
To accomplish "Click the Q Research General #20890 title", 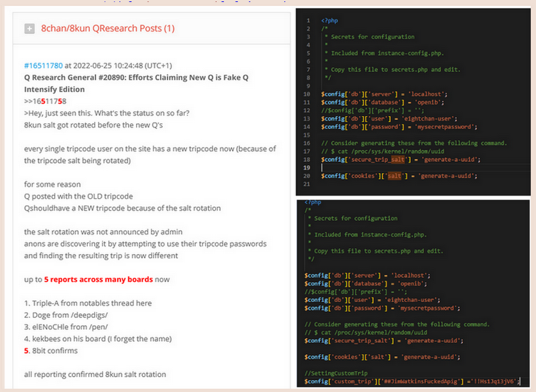I will click(x=136, y=83).
